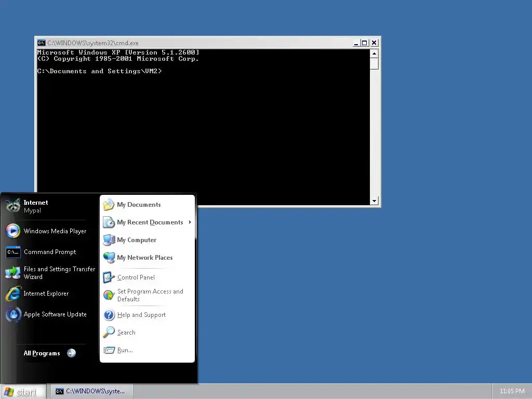Open My Documents folder icon
Image resolution: width=532 pixels, height=399 pixels.
point(109,205)
